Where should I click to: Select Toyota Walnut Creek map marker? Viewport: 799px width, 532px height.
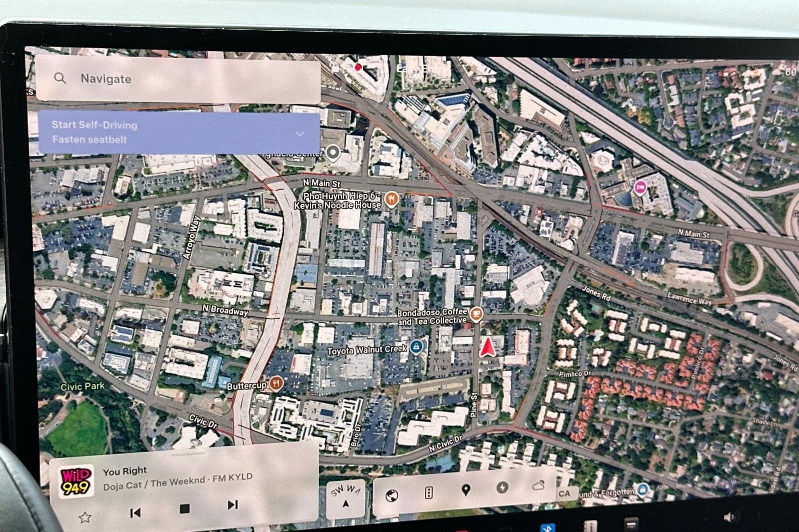click(416, 347)
